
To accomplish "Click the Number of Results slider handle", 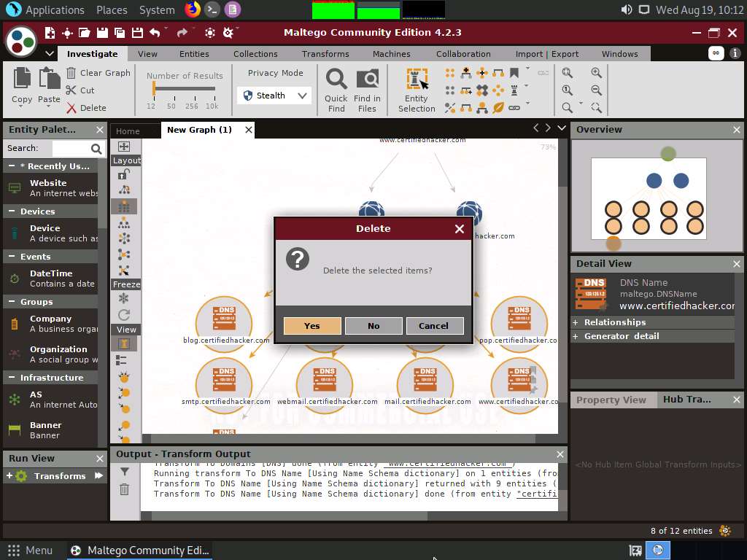I will tap(153, 88).
